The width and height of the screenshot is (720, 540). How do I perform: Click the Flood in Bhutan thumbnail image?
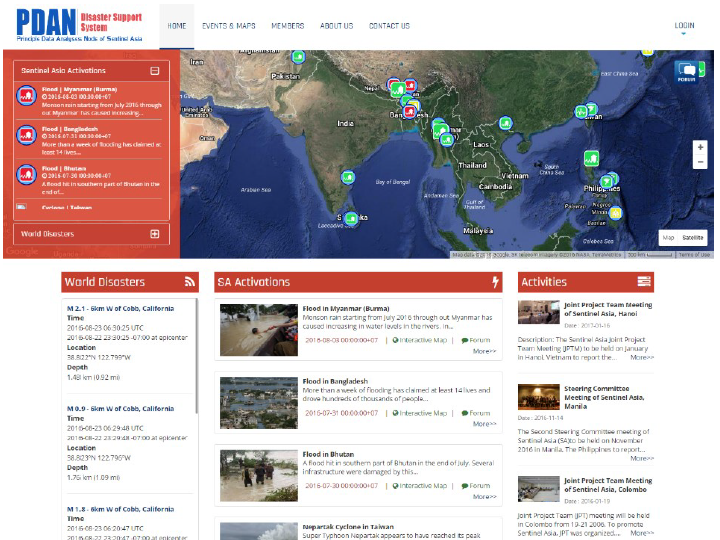pyautogui.click(x=258, y=475)
